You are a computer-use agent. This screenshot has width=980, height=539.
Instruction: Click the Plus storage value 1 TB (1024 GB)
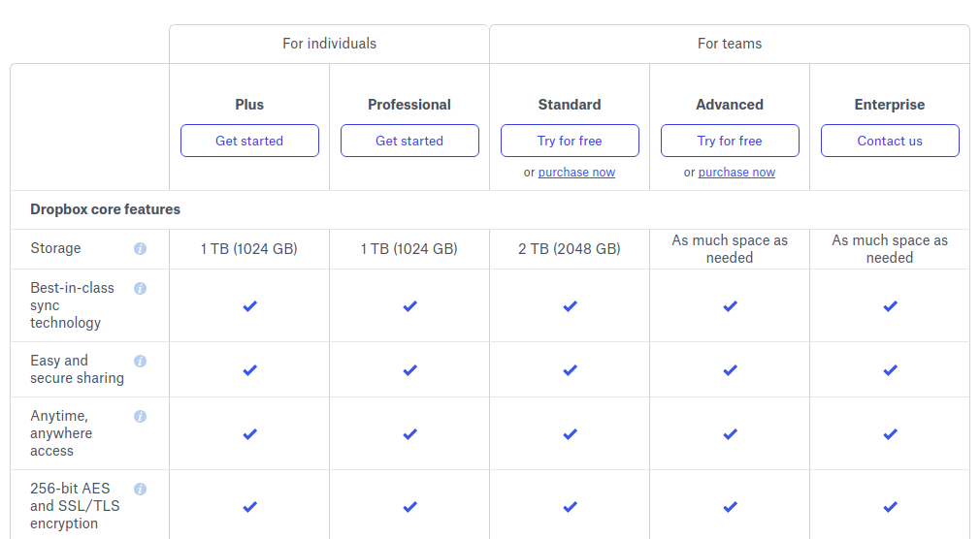point(248,248)
